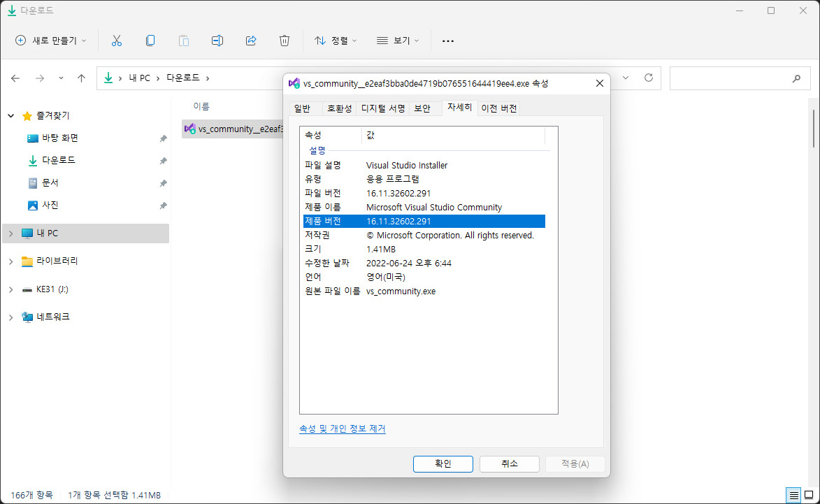The width and height of the screenshot is (820, 504).
Task: Open 다운로드 in sidebar favorites
Action: [59, 161]
